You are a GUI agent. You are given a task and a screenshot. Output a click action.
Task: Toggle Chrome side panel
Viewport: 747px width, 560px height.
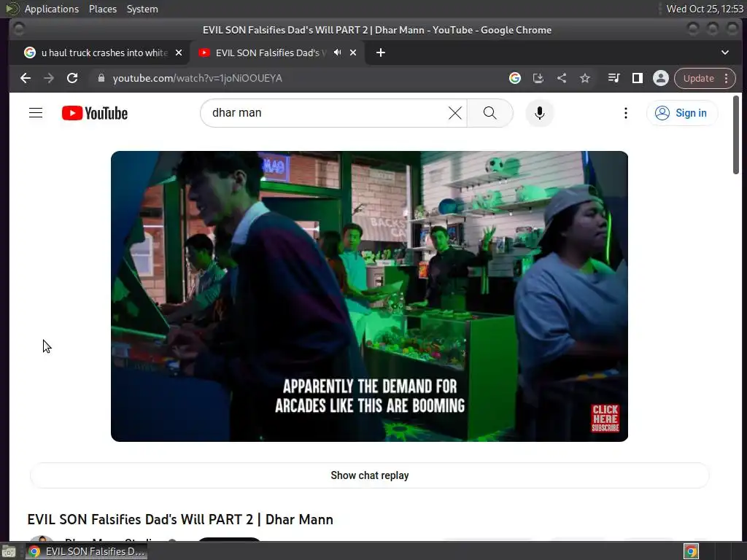click(x=638, y=78)
